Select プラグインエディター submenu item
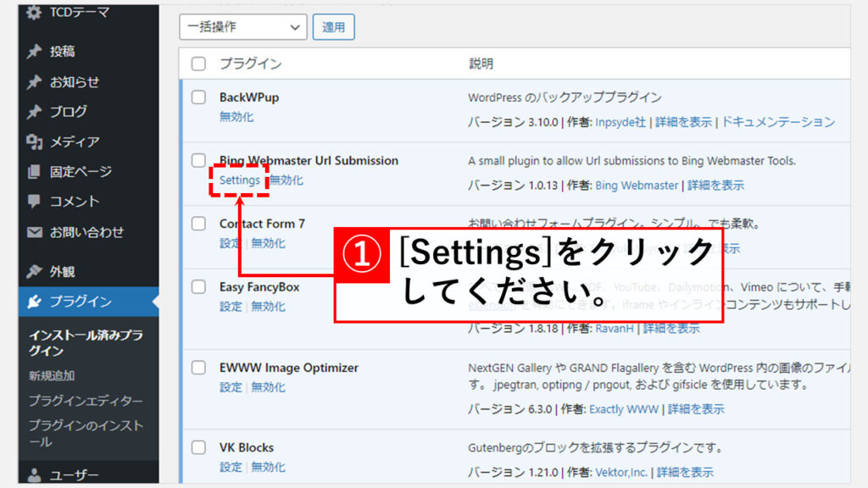This screenshot has width=868, height=488. tap(86, 401)
